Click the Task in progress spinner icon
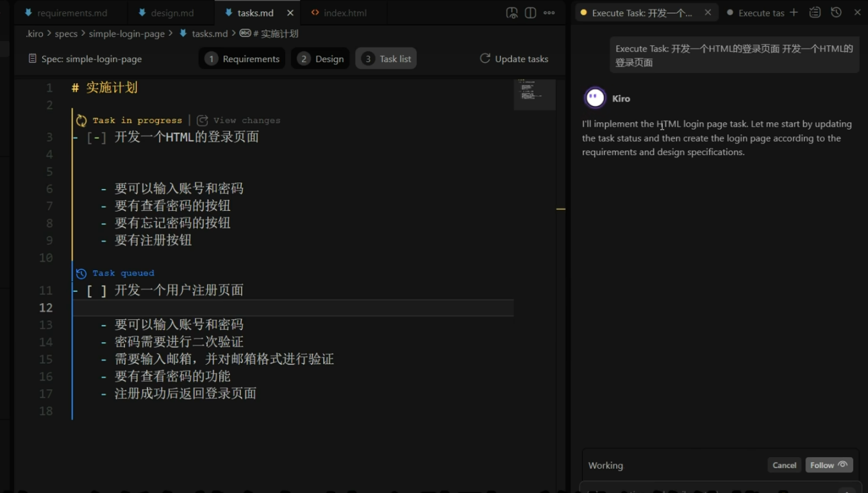The width and height of the screenshot is (868, 493). pos(81,121)
